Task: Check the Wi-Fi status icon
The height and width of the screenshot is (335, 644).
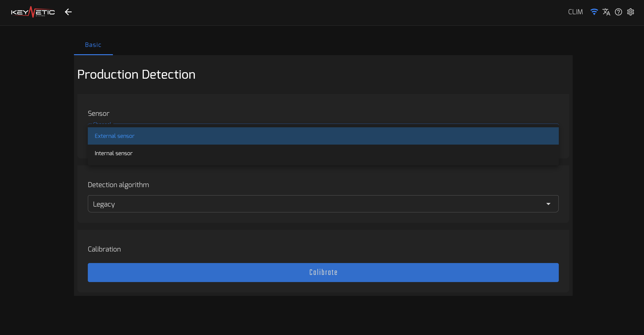Action: click(594, 12)
